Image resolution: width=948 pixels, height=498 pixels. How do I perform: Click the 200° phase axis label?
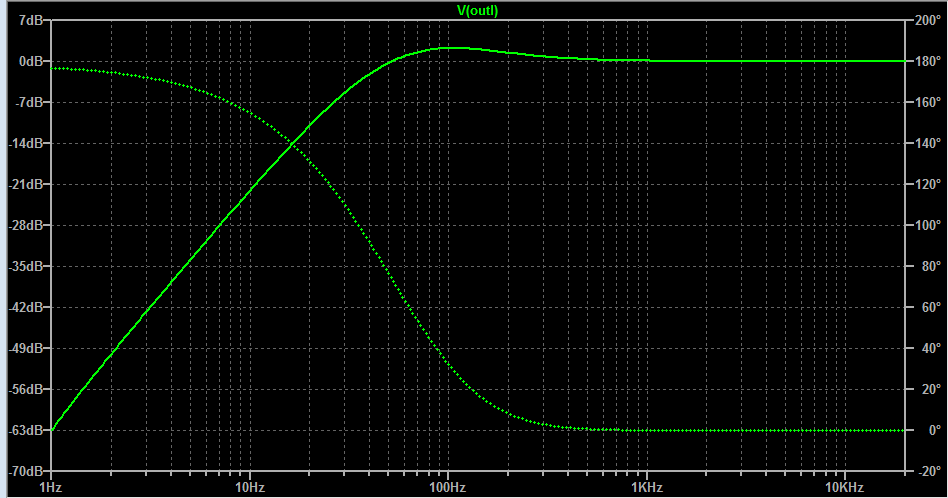pos(927,21)
